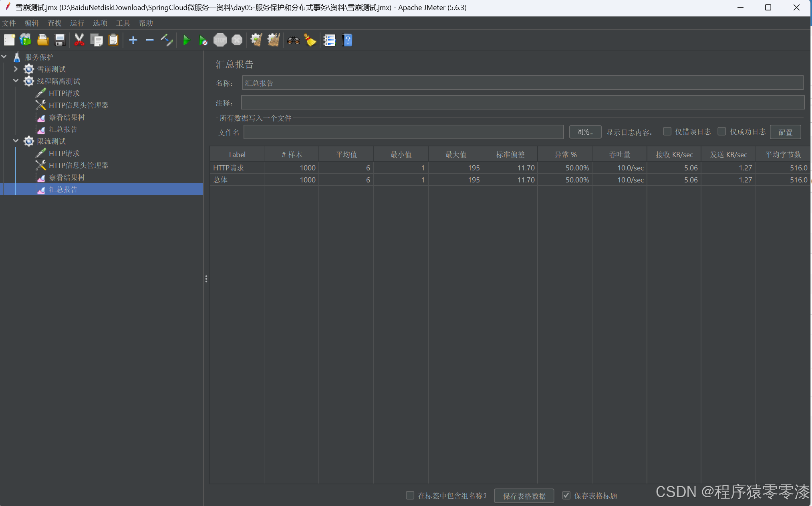Screen dimensions: 812x506
Task: Click the 平均值 column header
Action: tap(347, 154)
